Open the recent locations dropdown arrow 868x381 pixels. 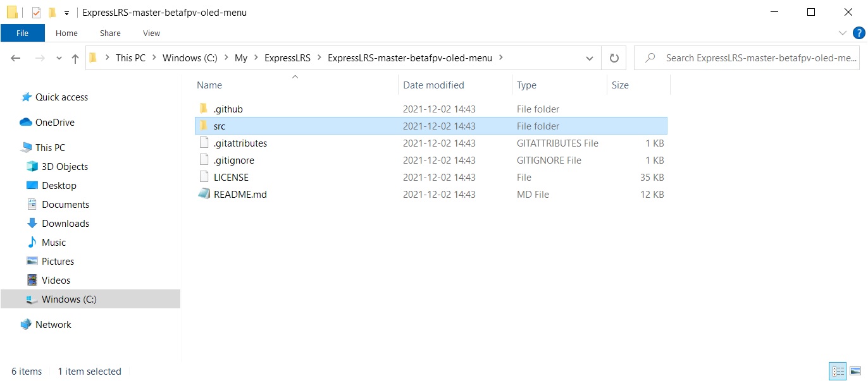pos(59,58)
